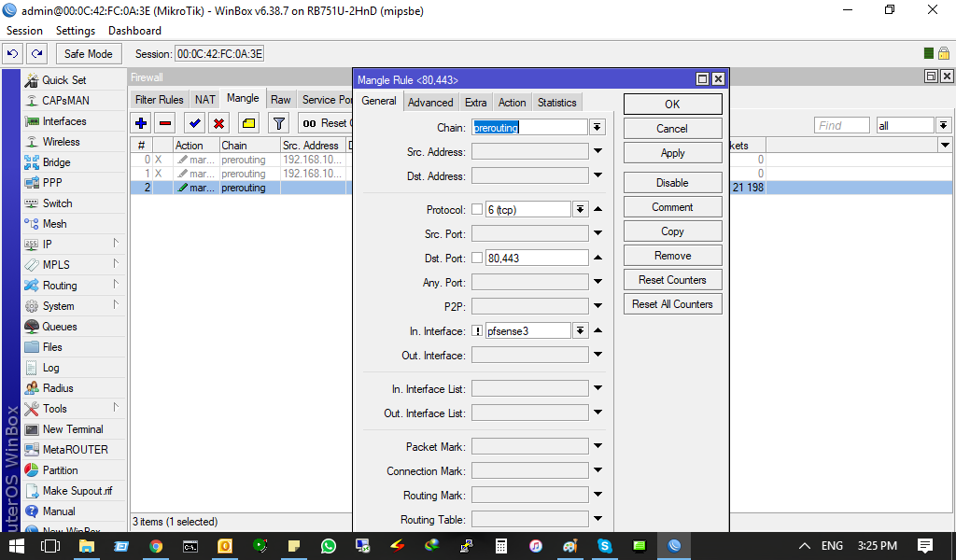Screen dimensions: 956x560
Task: Click the Find search field
Action: (842, 125)
